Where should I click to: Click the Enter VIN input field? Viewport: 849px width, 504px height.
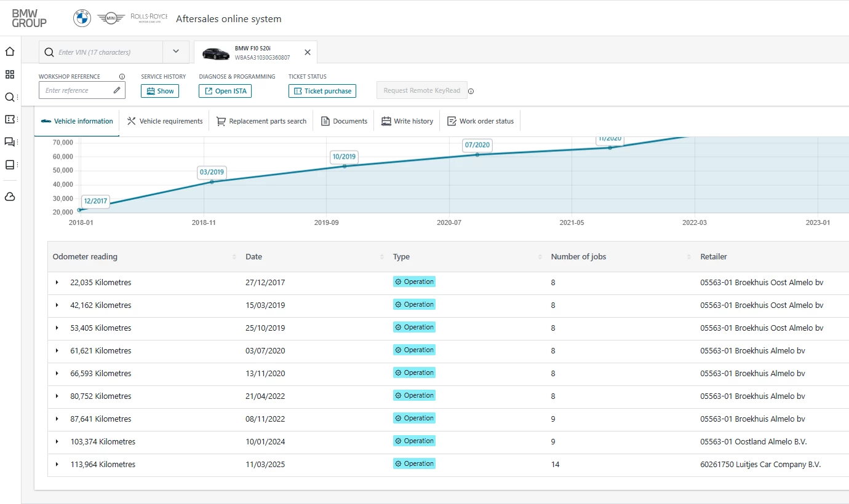pyautogui.click(x=108, y=52)
